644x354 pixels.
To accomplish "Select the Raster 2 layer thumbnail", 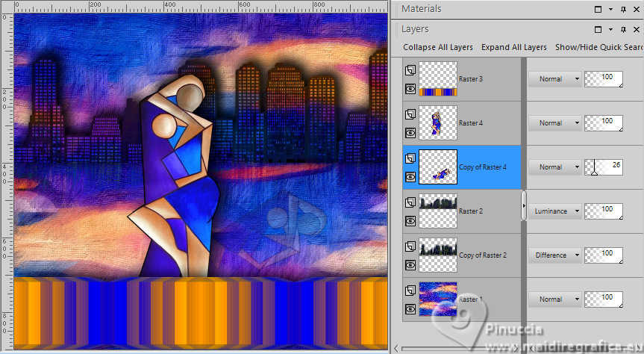I will [x=438, y=211].
